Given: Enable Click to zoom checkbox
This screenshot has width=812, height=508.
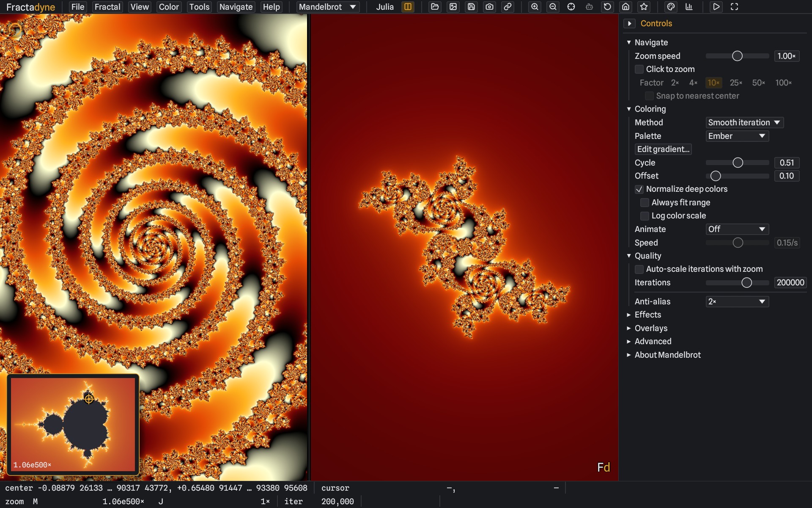Looking at the screenshot, I should point(639,69).
